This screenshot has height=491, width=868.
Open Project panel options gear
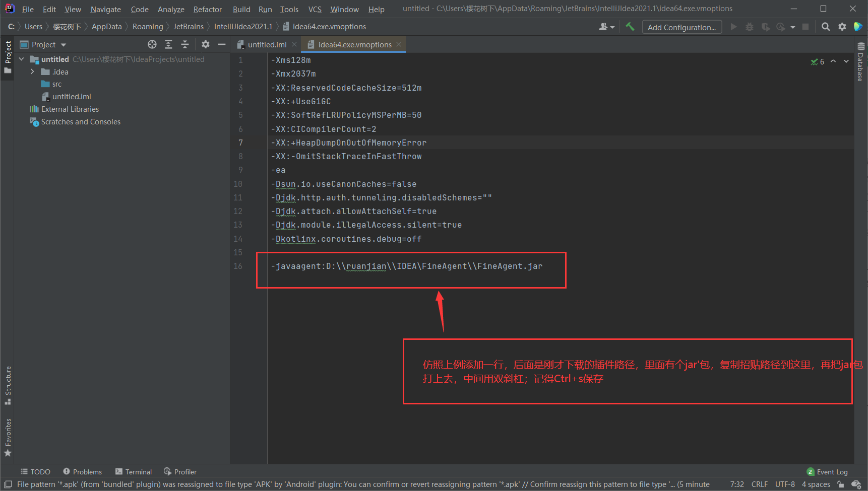click(x=206, y=44)
